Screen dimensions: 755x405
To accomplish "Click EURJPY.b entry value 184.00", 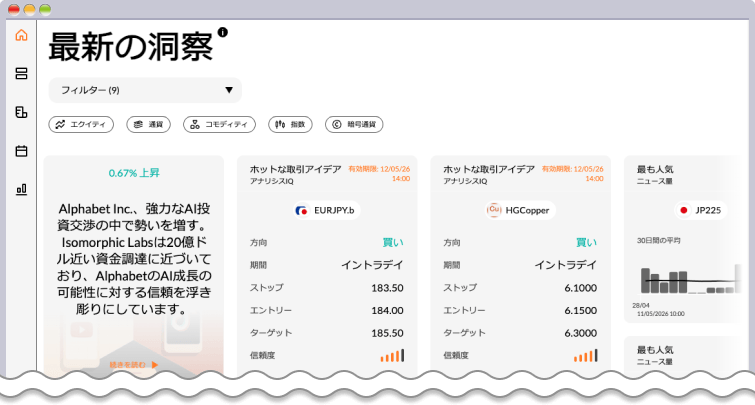I will [387, 311].
